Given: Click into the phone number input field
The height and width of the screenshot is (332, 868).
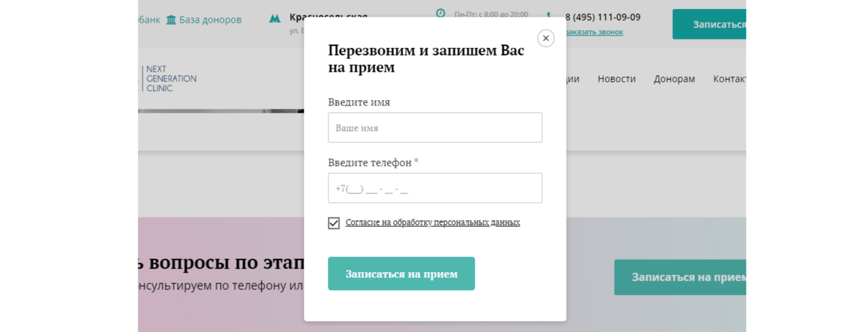Looking at the screenshot, I should coord(435,188).
